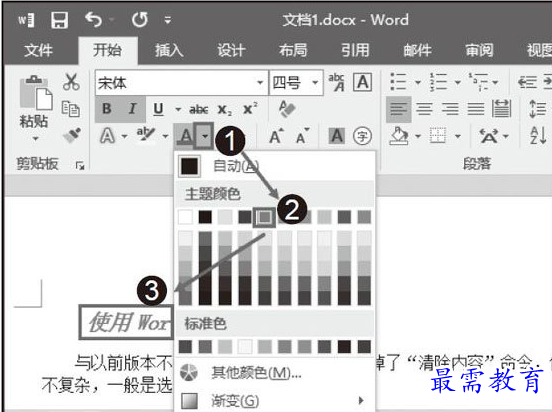Open underline style dropdown arrow
This screenshot has width=552, height=412.
[178, 110]
